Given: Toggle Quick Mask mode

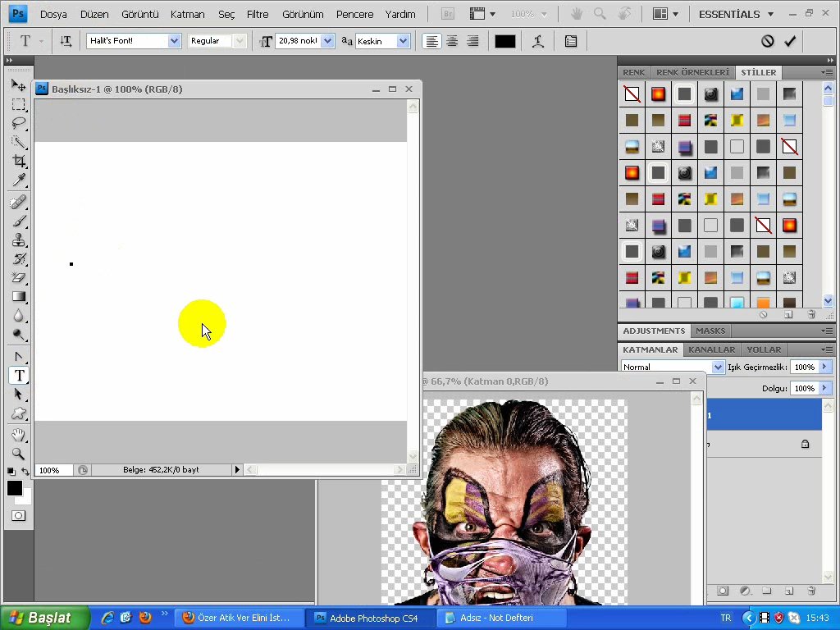Looking at the screenshot, I should coord(19,516).
